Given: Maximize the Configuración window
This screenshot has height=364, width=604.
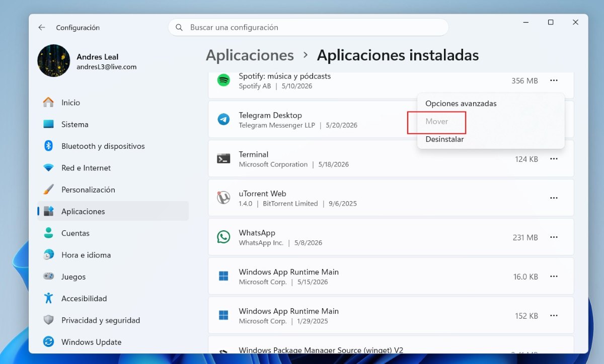Looking at the screenshot, I should (x=551, y=22).
